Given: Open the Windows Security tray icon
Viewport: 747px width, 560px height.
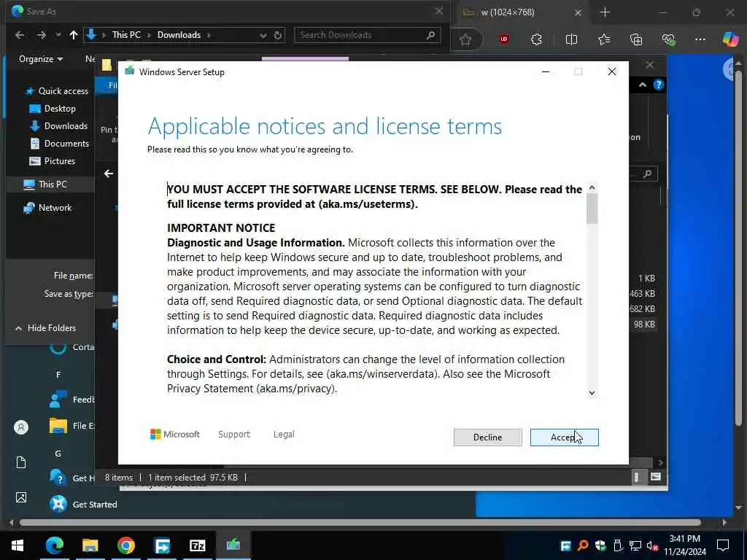Looking at the screenshot, I should click(600, 545).
